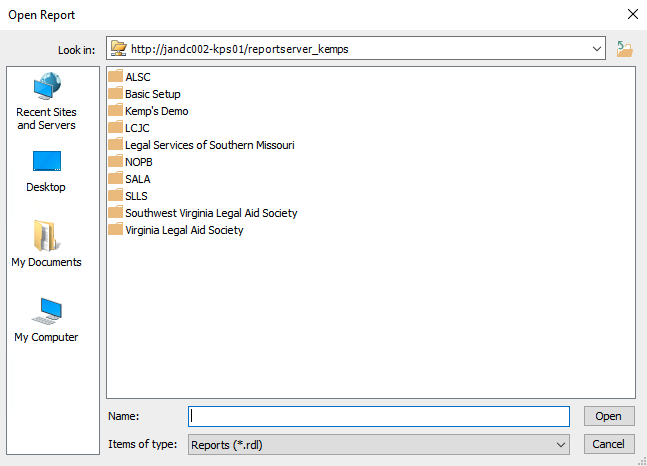Select the Desktop shortcut icon

click(x=47, y=161)
